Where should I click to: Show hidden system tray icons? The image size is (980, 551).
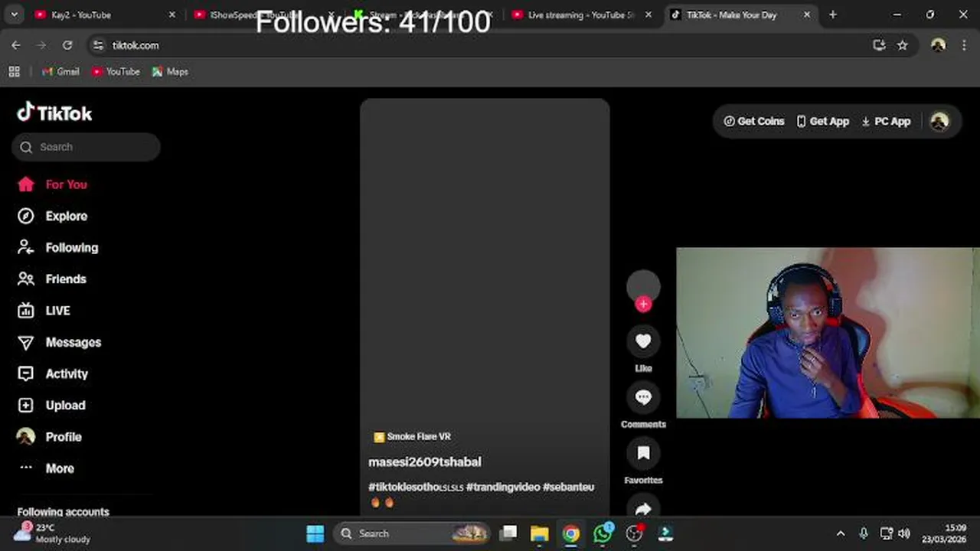point(841,533)
